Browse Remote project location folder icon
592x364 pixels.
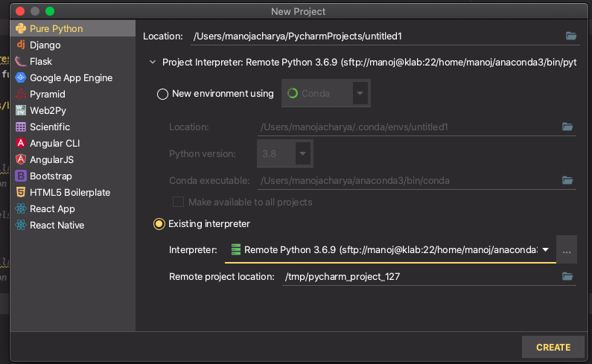coord(567,276)
